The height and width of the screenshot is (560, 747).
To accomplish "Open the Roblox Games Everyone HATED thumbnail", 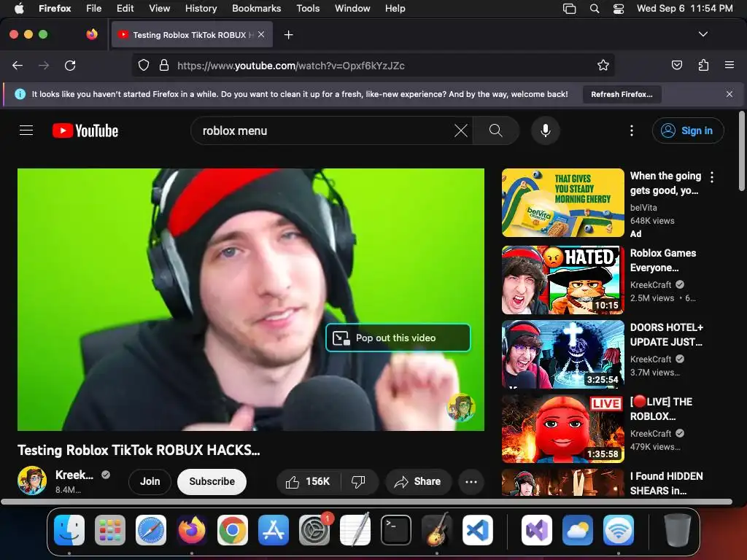I will (562, 280).
